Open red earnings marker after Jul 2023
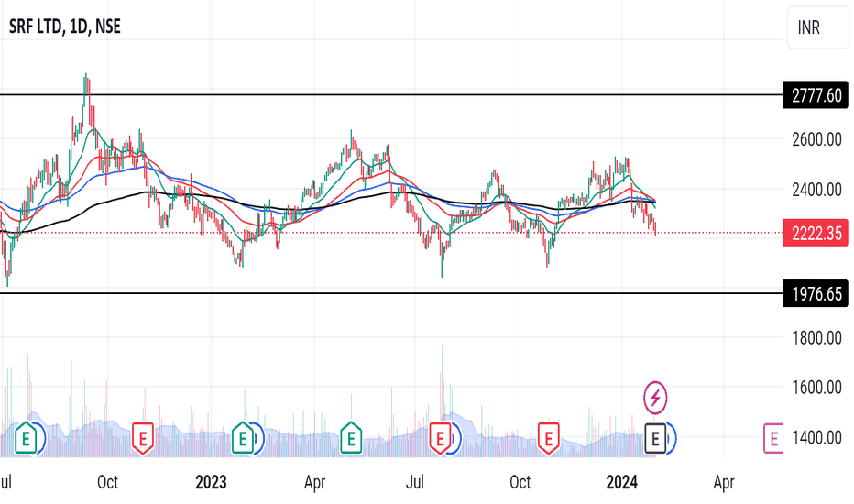 click(x=440, y=438)
